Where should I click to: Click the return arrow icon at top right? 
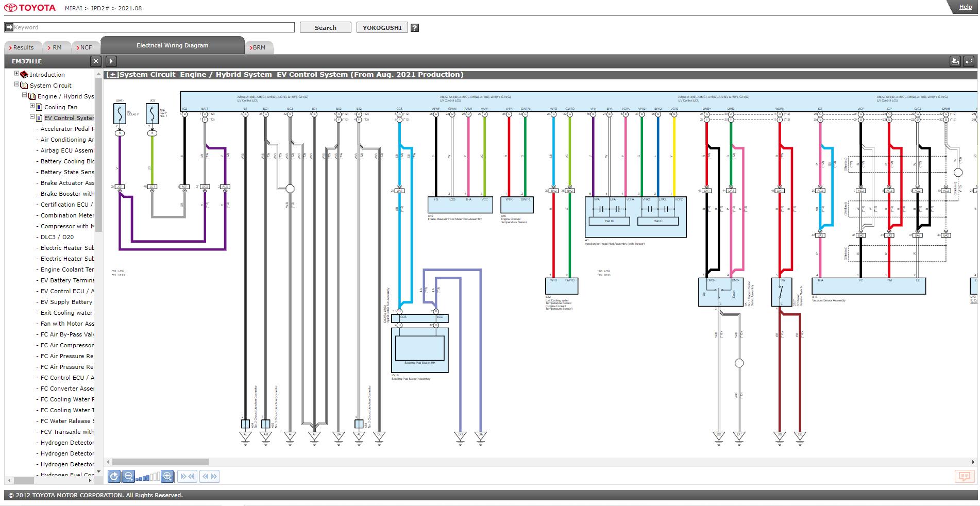click(x=969, y=61)
